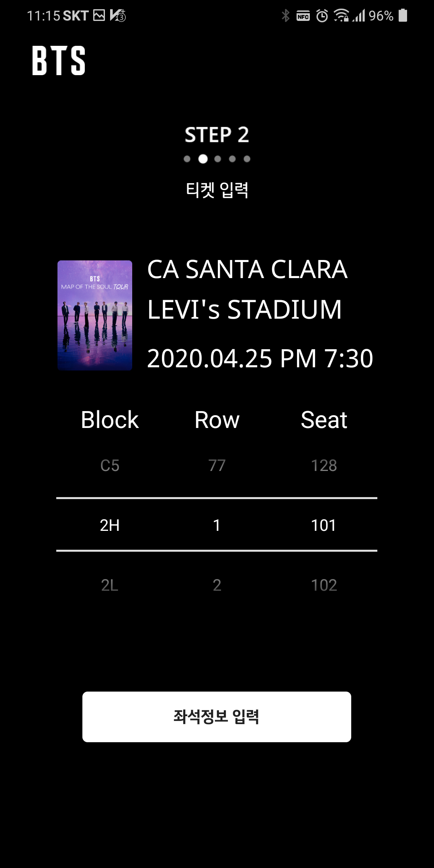Pick seat 128 from the picker
The width and height of the screenshot is (434, 868).
point(324,465)
